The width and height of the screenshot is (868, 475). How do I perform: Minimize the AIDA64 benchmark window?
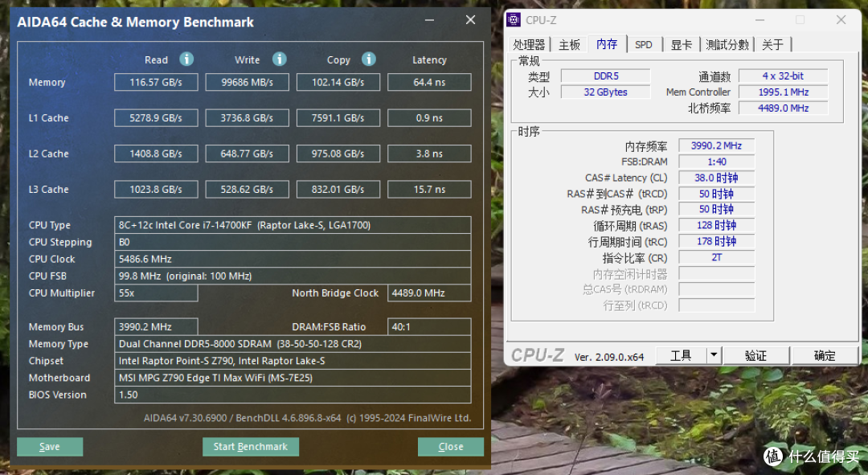[x=429, y=20]
